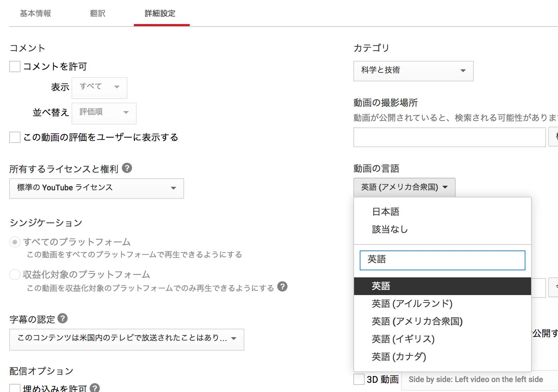Viewport: 558px width, 392px height.
Task: Enable the コメントを許可 checkbox
Action: tap(15, 67)
